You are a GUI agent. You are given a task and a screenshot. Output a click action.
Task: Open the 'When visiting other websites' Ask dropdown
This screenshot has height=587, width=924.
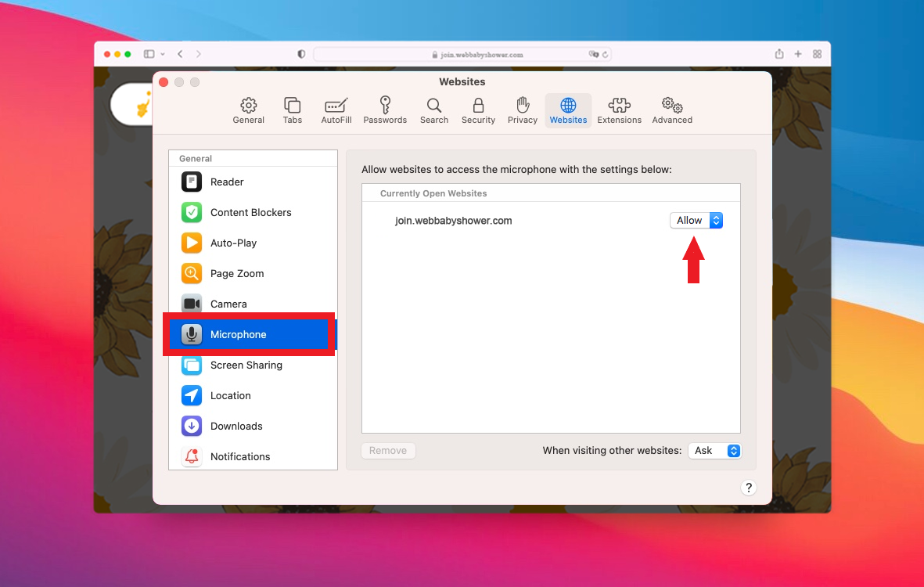(x=714, y=451)
